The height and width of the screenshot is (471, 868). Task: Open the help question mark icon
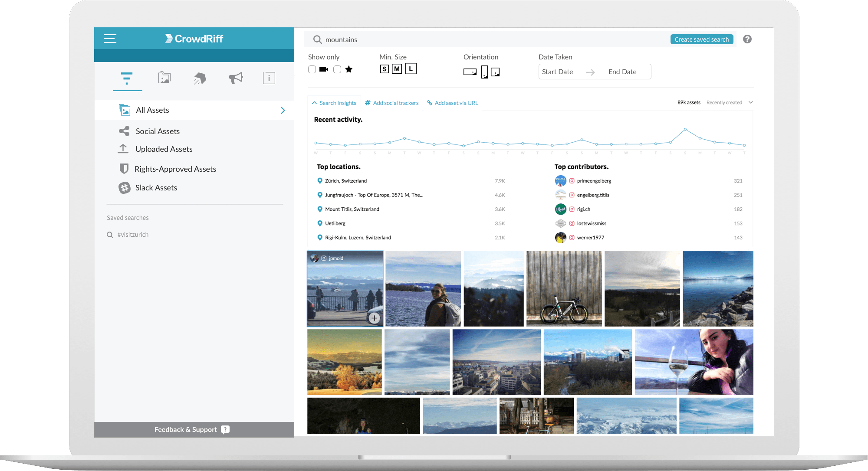pos(747,39)
